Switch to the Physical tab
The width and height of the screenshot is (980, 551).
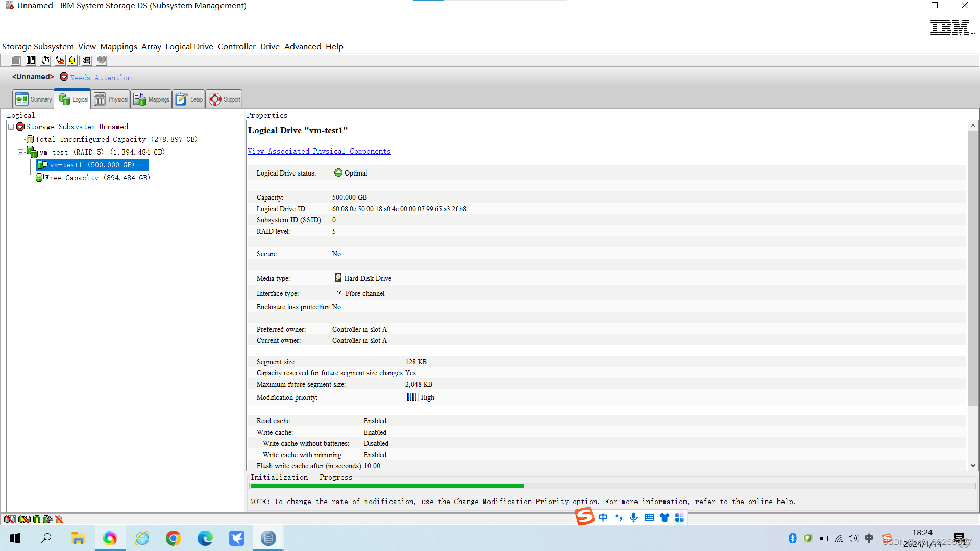(110, 98)
